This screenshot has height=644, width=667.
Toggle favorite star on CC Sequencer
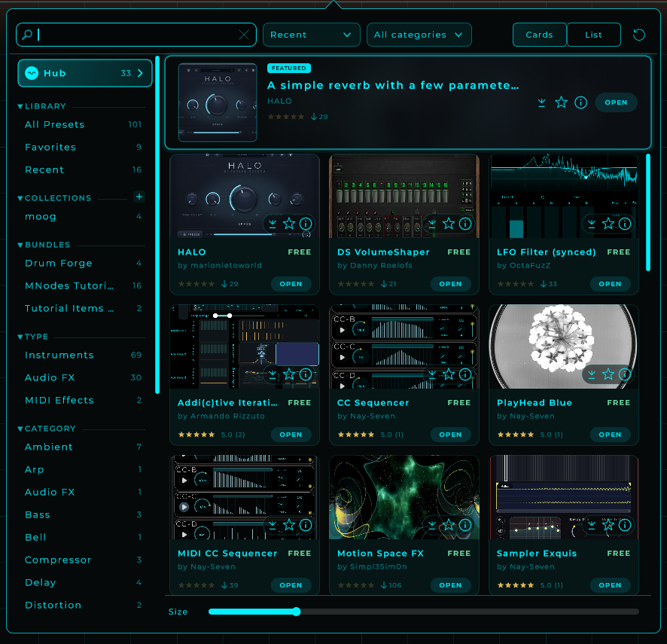click(449, 374)
